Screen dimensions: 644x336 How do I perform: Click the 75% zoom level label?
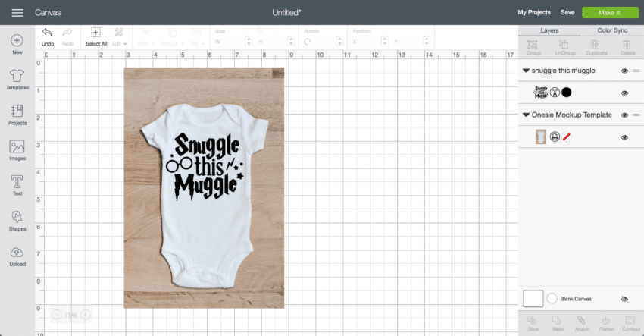70,316
